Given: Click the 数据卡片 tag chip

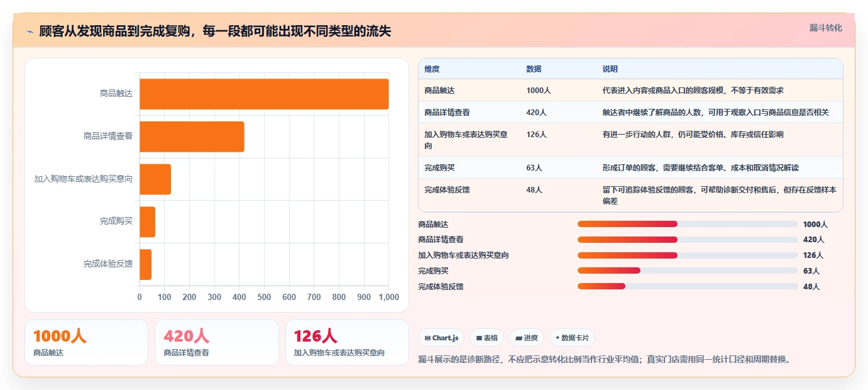Looking at the screenshot, I should 572,338.
